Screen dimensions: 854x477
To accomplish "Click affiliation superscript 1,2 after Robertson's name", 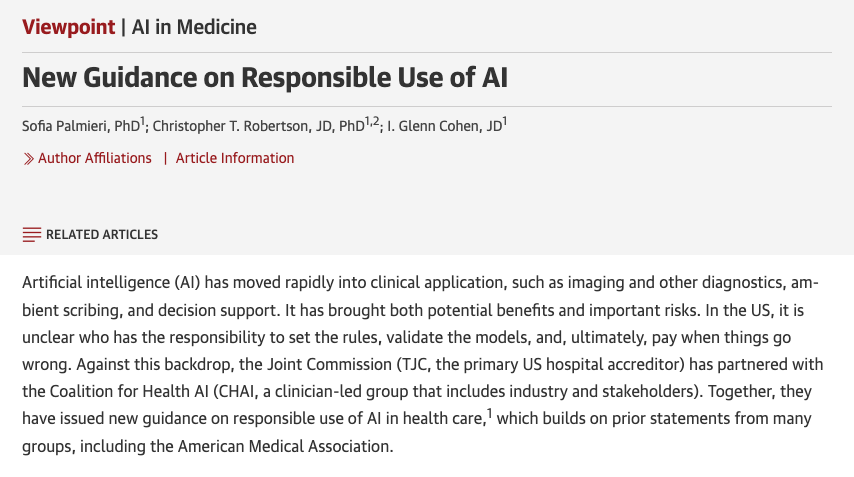I will click(x=372, y=121).
